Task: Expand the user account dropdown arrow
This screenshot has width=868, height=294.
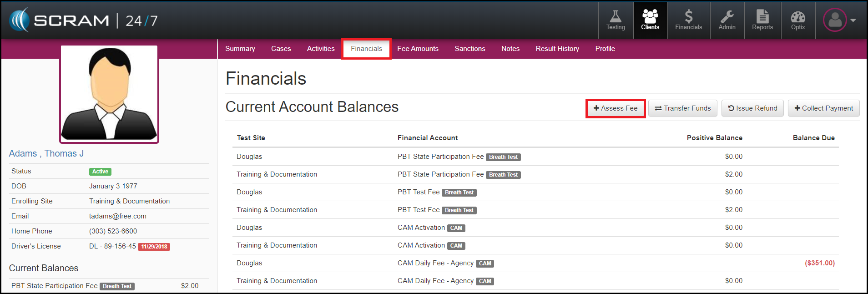Action: point(853,20)
